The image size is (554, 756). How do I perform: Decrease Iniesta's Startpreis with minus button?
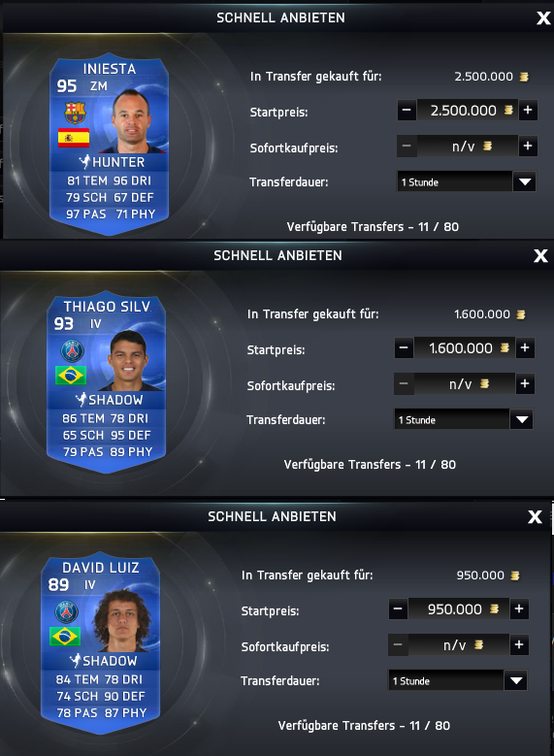point(407,111)
